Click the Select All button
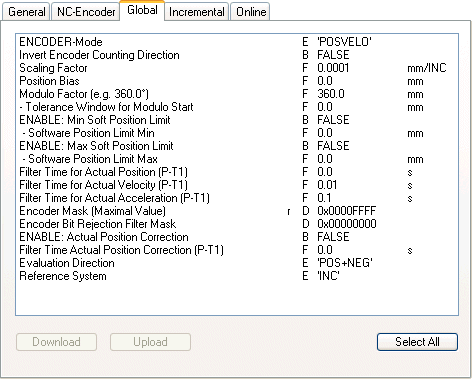472x379 pixels. pos(417,342)
